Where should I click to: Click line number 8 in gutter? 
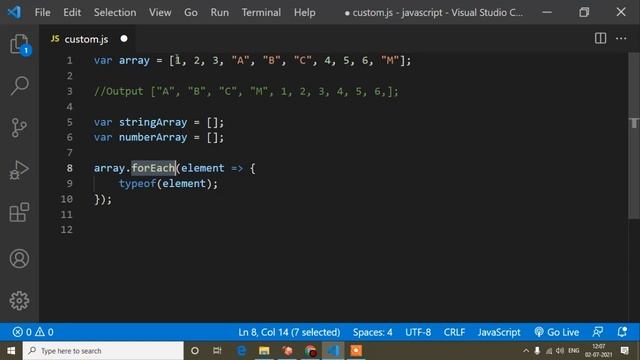click(69, 168)
